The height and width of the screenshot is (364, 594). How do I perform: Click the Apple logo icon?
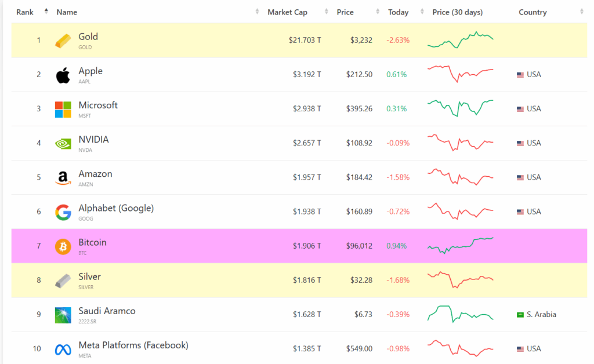63,75
